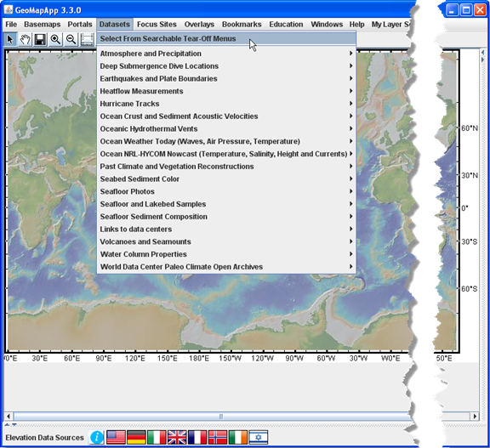Click the save floppy disk icon
The width and height of the screenshot is (490, 448).
point(40,40)
